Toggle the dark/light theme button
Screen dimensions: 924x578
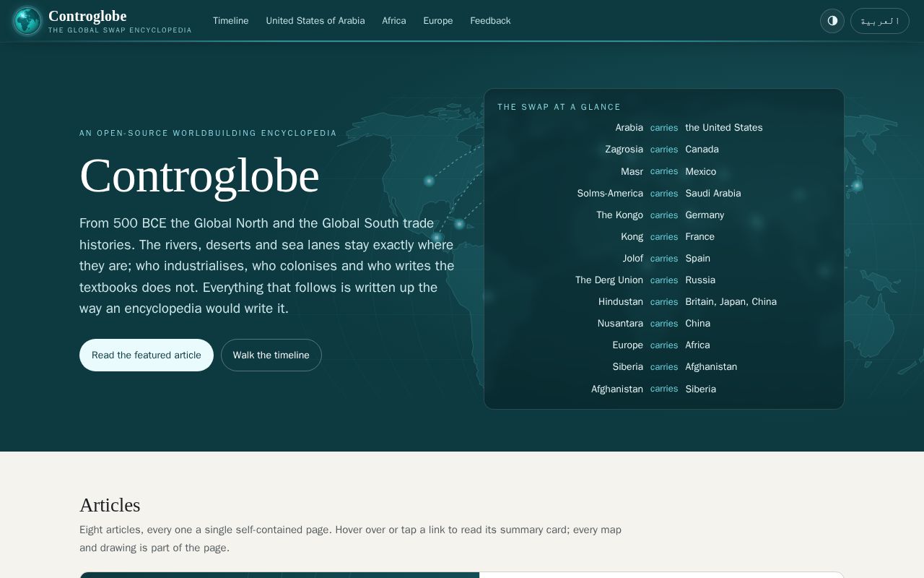pyautogui.click(x=832, y=21)
